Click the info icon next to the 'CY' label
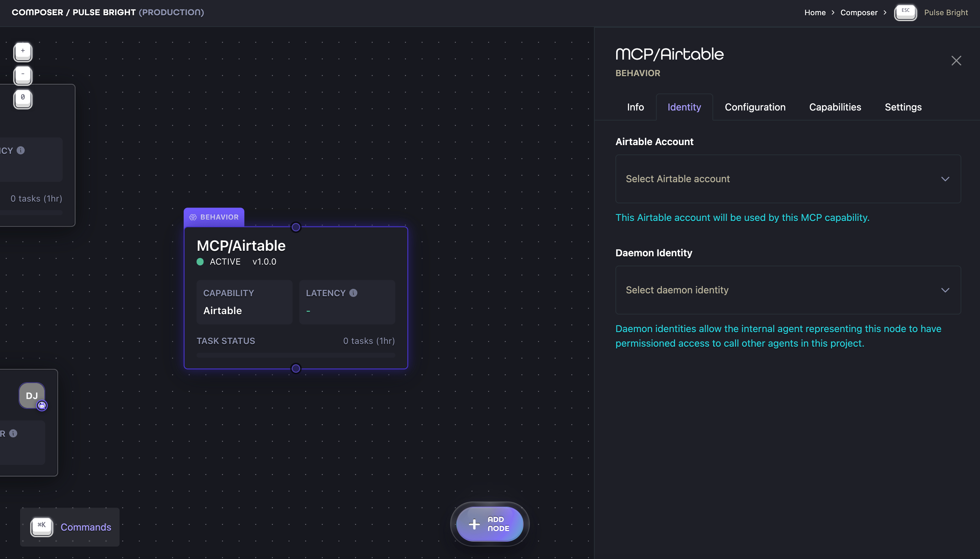980x559 pixels. click(21, 151)
